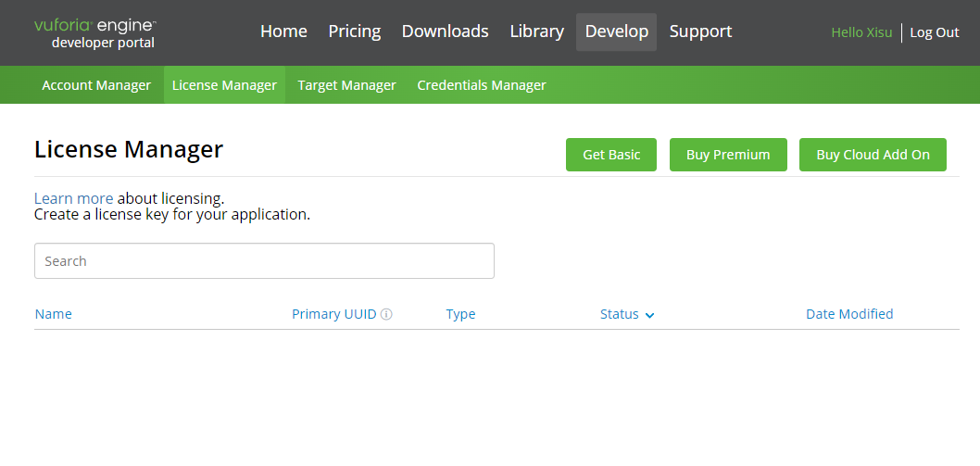980x466 pixels.
Task: Select the License Manager tab
Action: 224,85
